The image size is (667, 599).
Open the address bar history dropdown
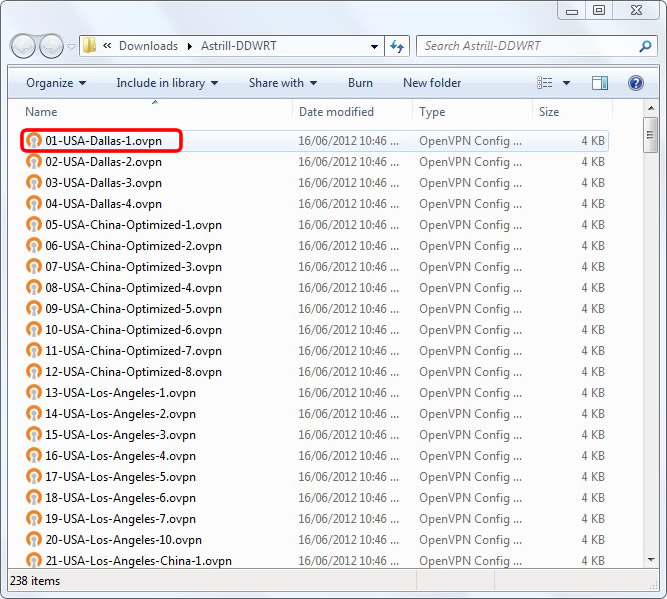[374, 46]
